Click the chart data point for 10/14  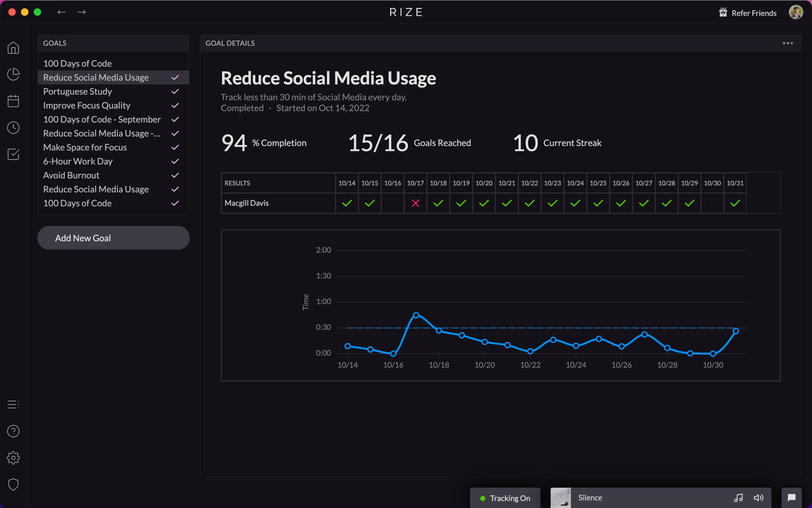click(x=348, y=346)
